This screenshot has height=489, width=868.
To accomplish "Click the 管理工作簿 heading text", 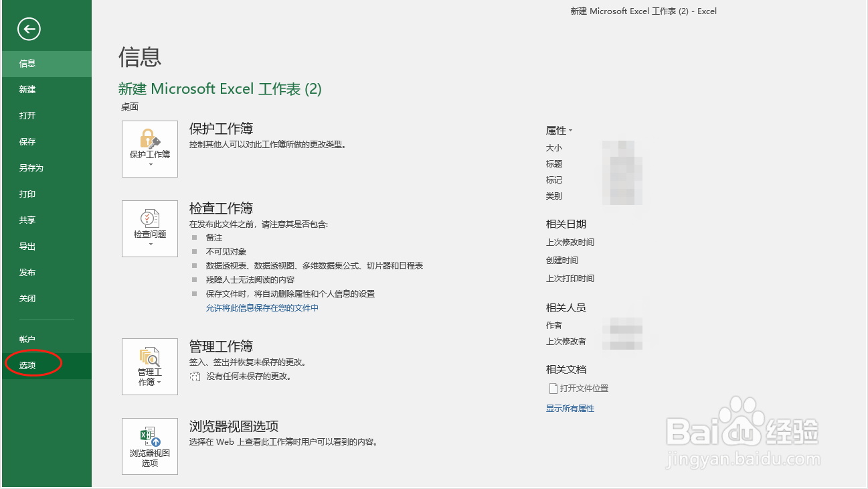I will (221, 346).
